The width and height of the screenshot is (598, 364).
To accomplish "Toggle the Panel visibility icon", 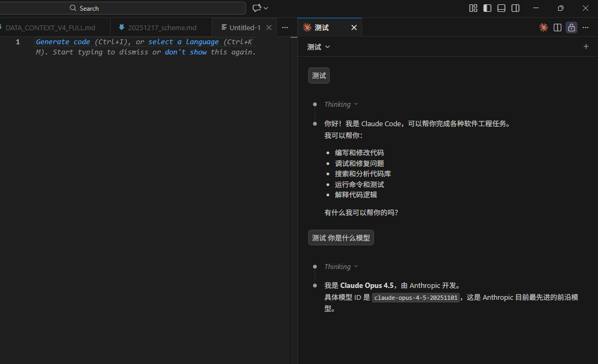I will tap(501, 8).
